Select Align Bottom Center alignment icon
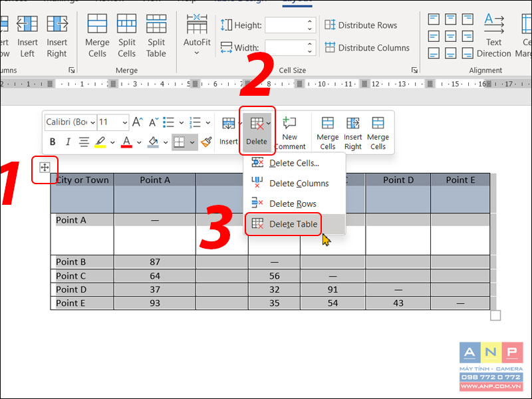Screen dimensions: 532x399 [x=451, y=53]
